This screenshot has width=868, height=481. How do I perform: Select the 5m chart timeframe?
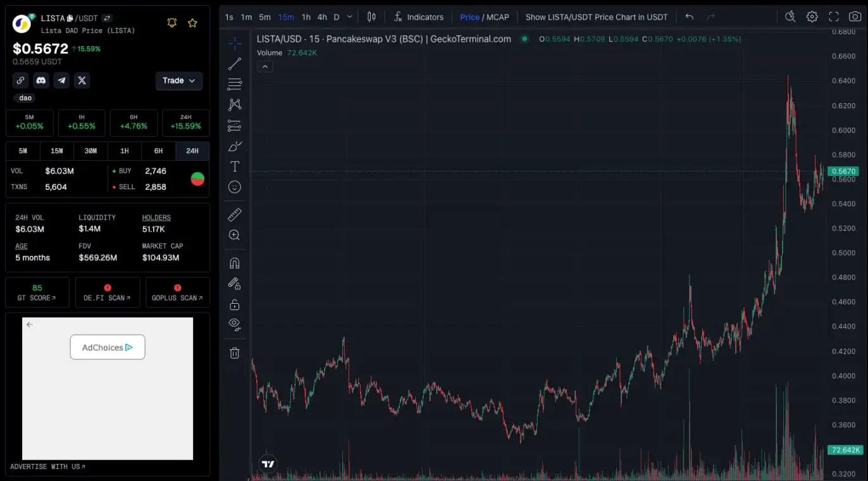click(264, 16)
